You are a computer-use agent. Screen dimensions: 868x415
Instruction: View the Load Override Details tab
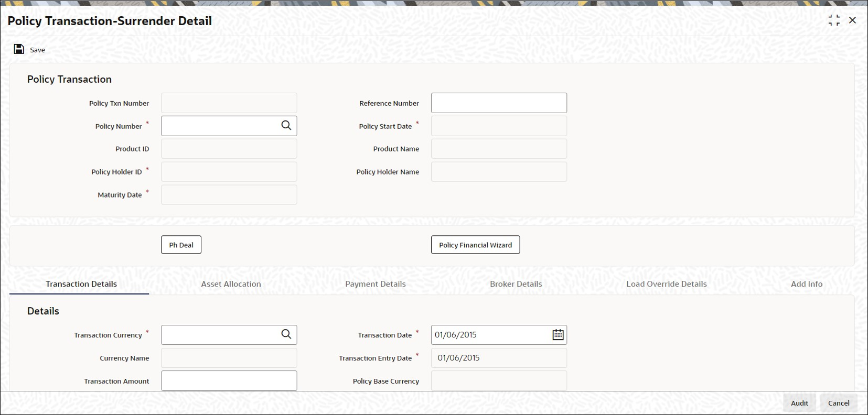(x=667, y=284)
